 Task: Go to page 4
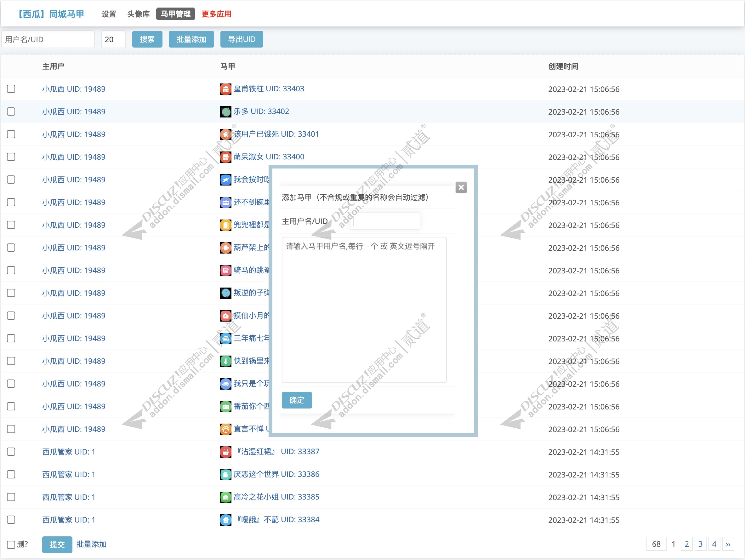point(714,544)
